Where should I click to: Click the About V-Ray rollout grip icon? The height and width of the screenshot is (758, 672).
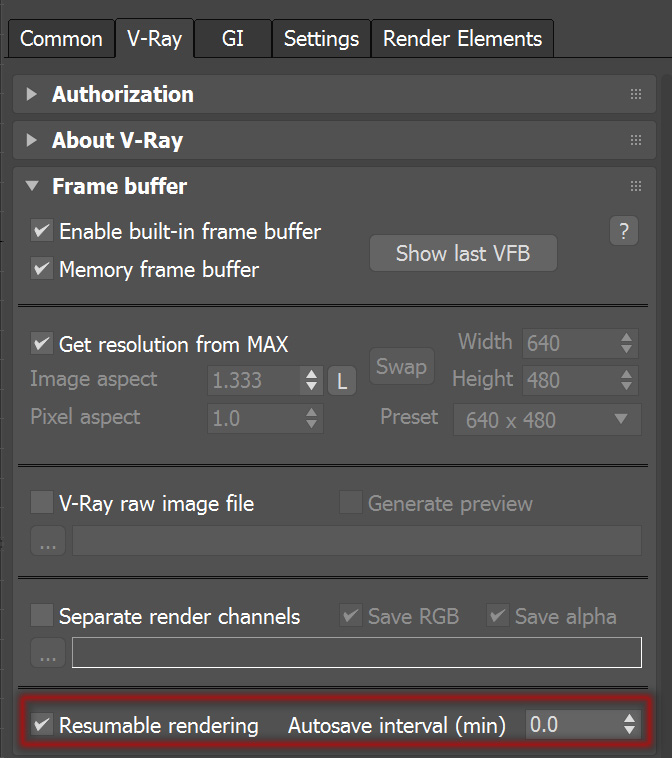click(x=636, y=140)
